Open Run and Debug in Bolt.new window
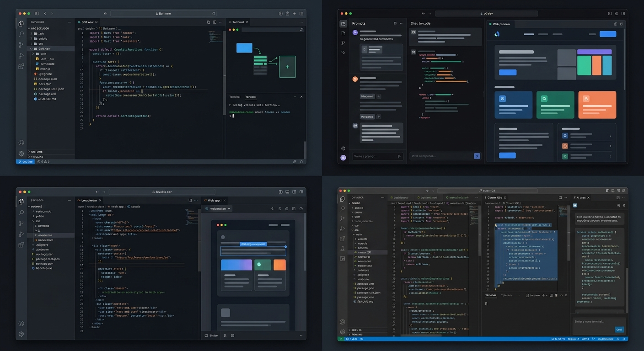This screenshot has height=351, width=644. click(21, 56)
